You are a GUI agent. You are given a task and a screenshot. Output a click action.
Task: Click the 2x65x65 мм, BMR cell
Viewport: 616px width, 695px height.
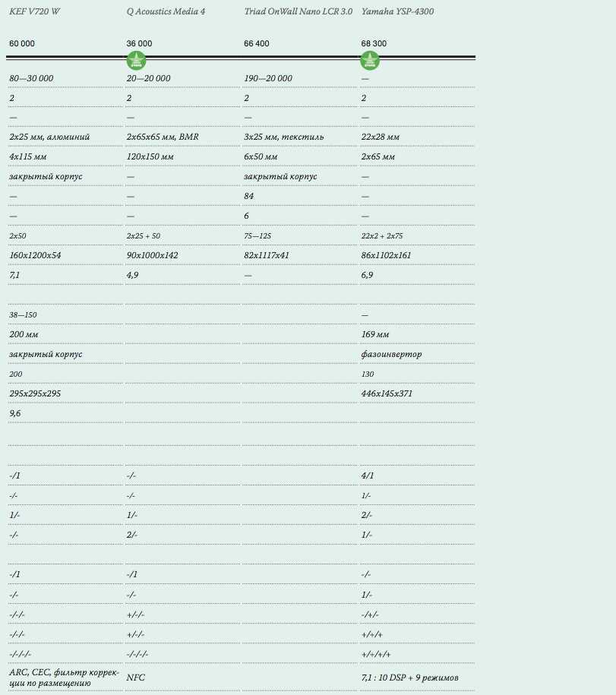[162, 137]
